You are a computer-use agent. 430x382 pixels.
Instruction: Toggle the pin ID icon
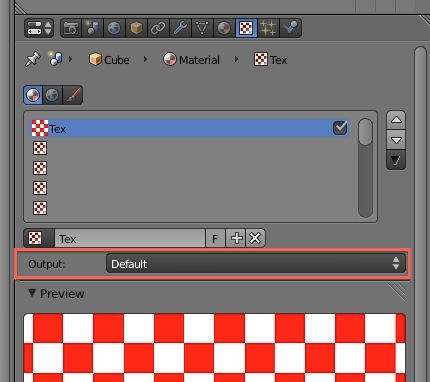tap(33, 60)
